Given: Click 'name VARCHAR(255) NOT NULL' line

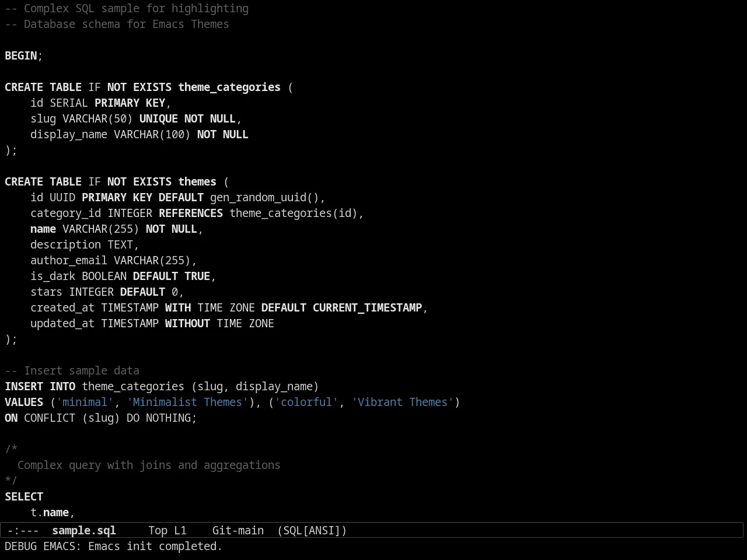Looking at the screenshot, I should click(117, 229).
